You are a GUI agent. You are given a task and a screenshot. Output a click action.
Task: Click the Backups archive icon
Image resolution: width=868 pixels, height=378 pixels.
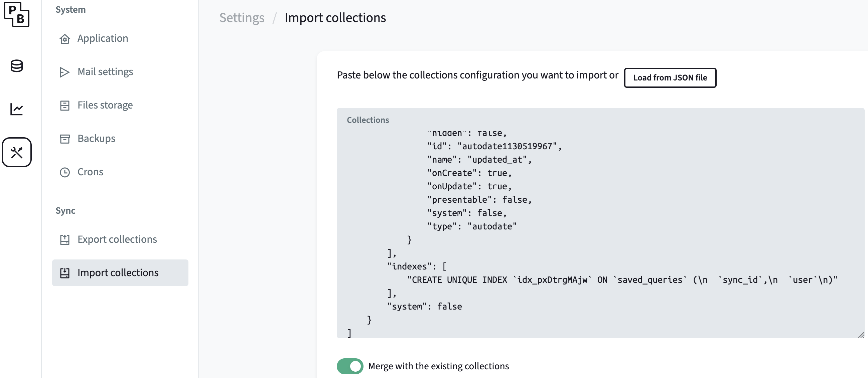tap(64, 139)
